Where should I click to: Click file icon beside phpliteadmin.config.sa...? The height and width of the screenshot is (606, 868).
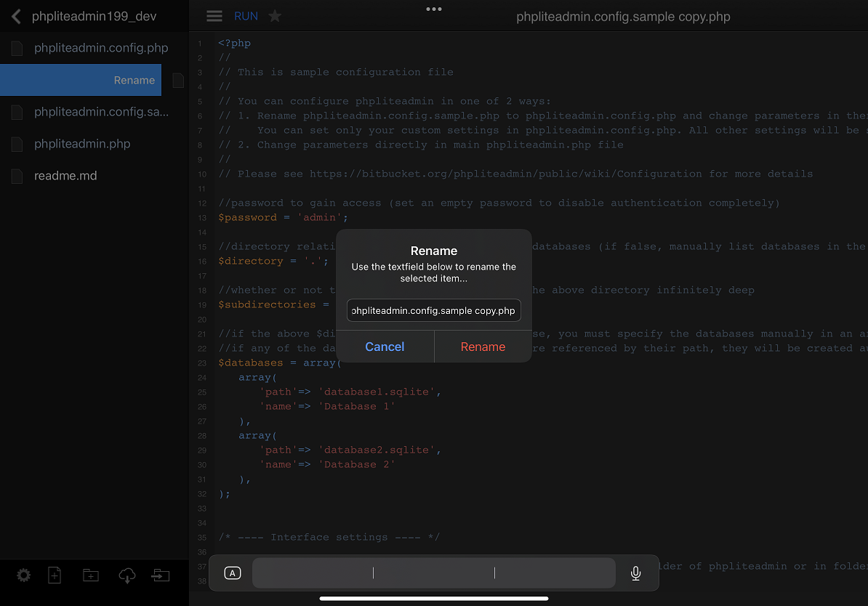pos(17,112)
